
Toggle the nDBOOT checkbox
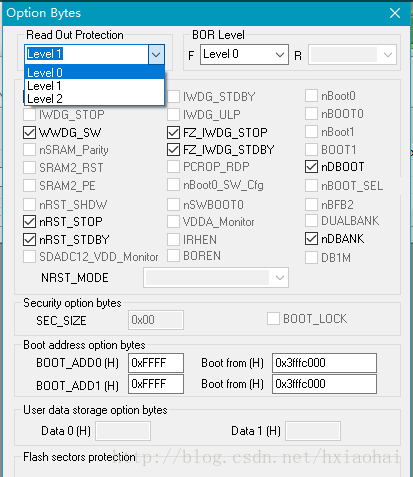coord(311,167)
